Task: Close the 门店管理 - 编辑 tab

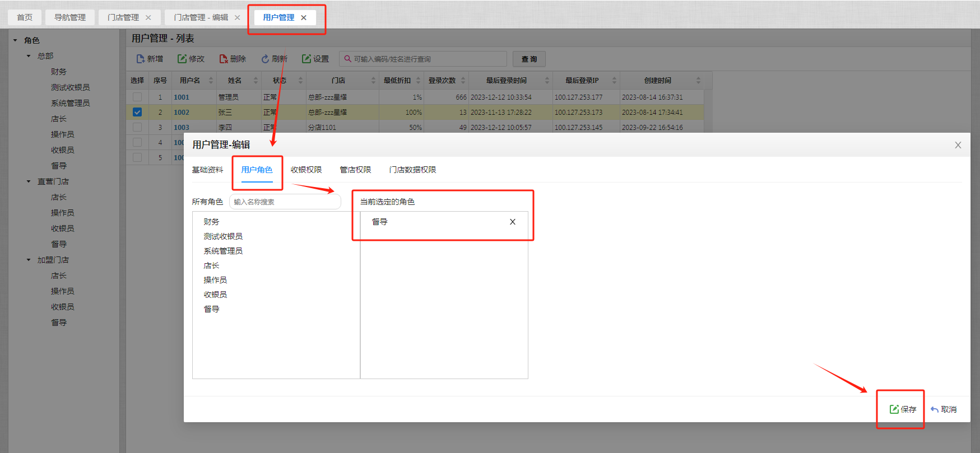Action: [x=238, y=17]
